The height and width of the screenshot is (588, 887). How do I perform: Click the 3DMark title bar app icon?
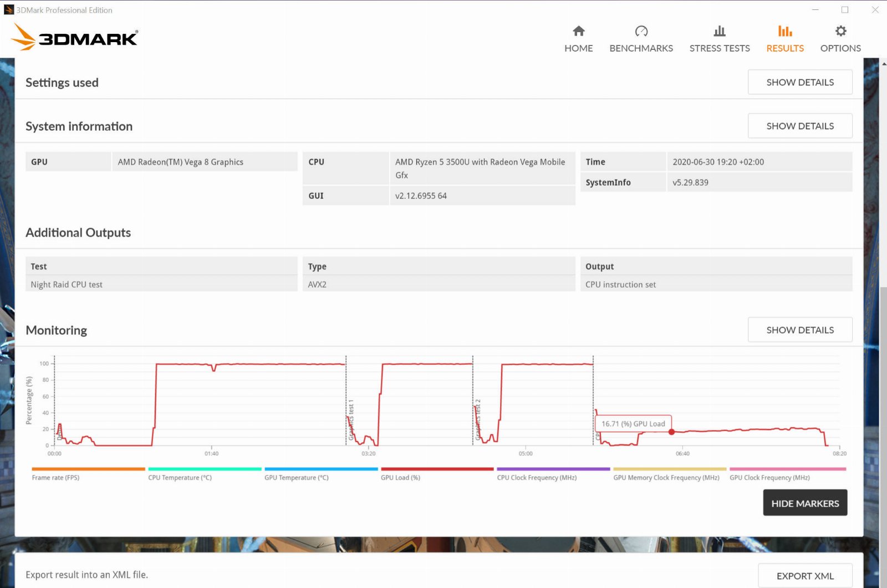pos(8,9)
